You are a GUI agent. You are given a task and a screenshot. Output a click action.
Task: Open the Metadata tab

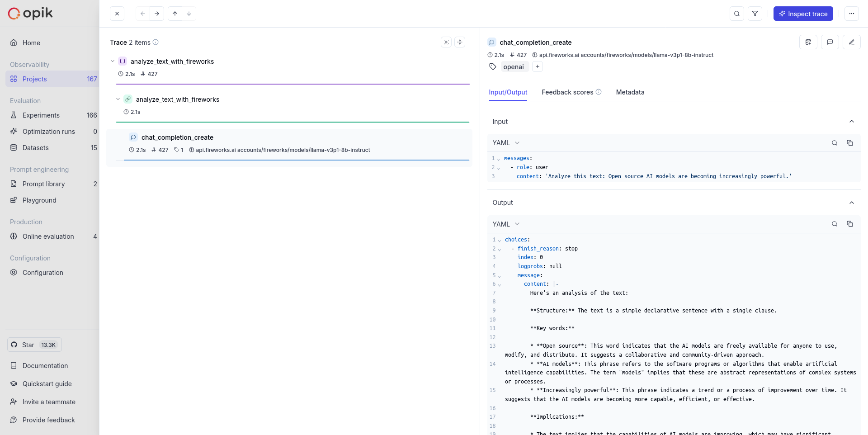pos(630,92)
